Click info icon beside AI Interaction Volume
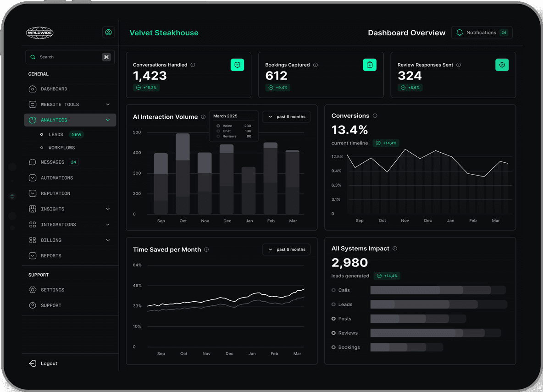Viewport: 543px width, 392px height. [x=203, y=117]
